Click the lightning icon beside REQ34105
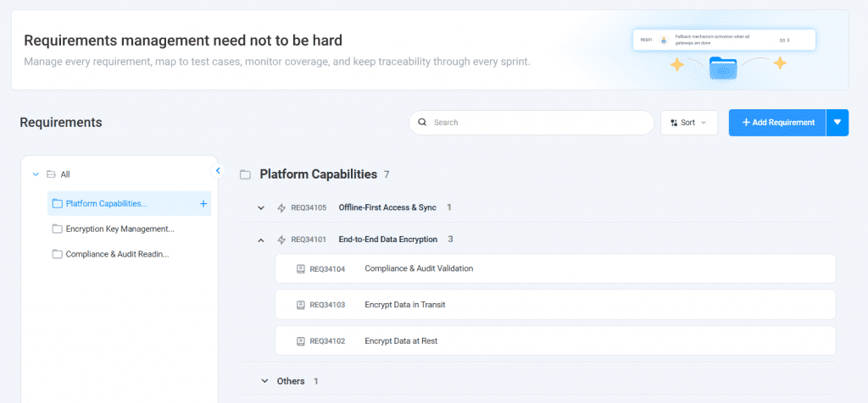868x403 pixels. point(281,207)
